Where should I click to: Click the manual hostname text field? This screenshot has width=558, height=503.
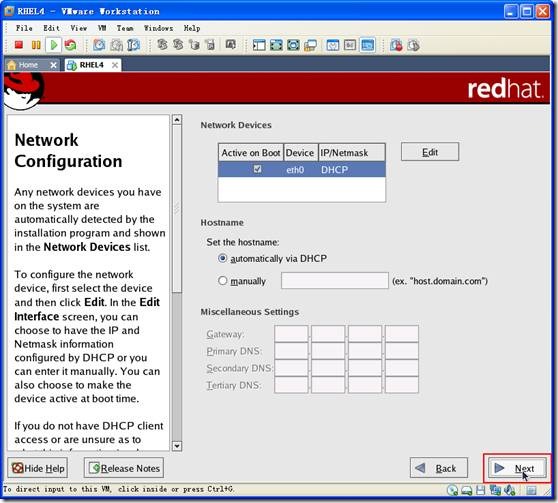coord(335,281)
